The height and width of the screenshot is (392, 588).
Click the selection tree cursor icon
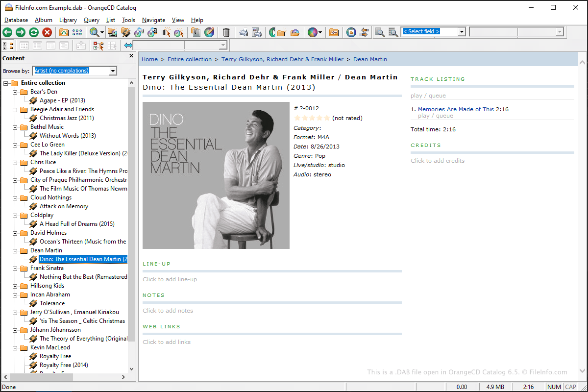pyautogui.click(x=98, y=46)
